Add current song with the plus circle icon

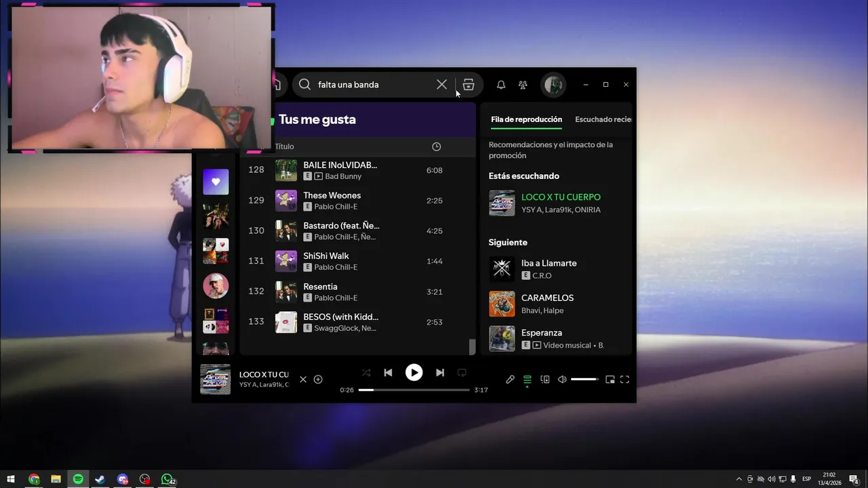coord(318,380)
